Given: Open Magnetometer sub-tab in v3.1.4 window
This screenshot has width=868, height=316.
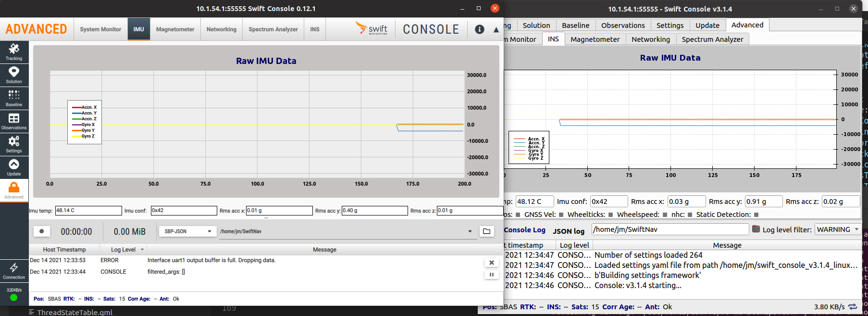Looking at the screenshot, I should 595,39.
